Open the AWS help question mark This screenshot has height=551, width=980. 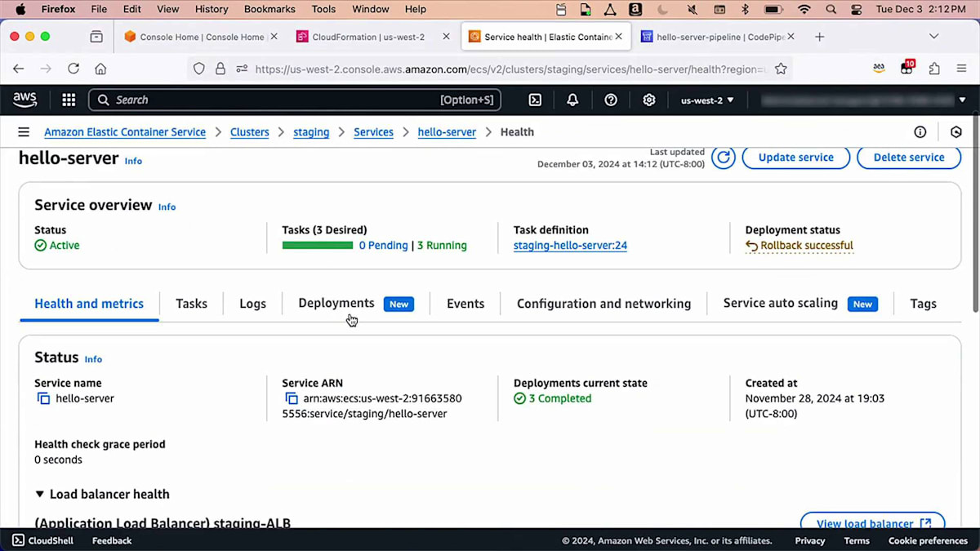tap(611, 100)
